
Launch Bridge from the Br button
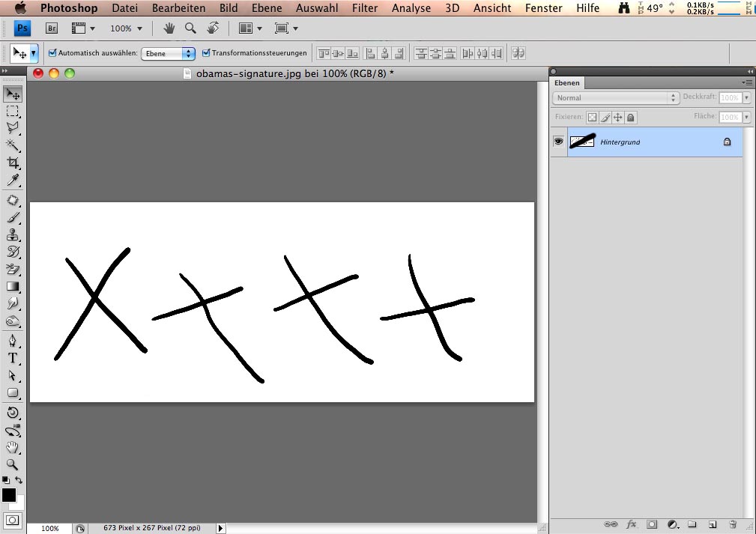52,28
